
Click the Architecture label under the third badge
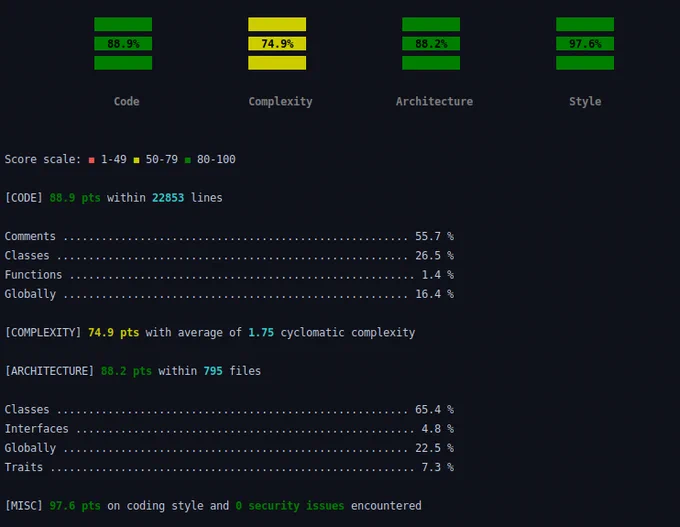click(434, 101)
